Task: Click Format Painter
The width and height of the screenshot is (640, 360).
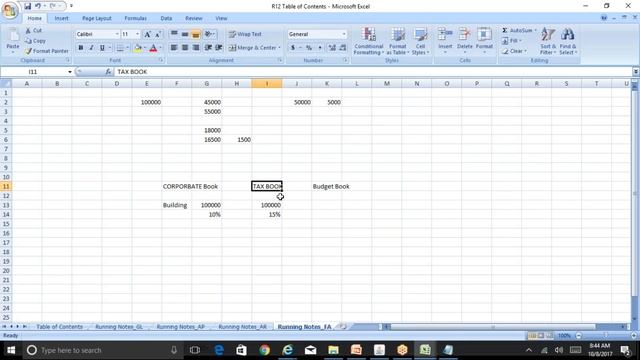Action: pyautogui.click(x=47, y=51)
